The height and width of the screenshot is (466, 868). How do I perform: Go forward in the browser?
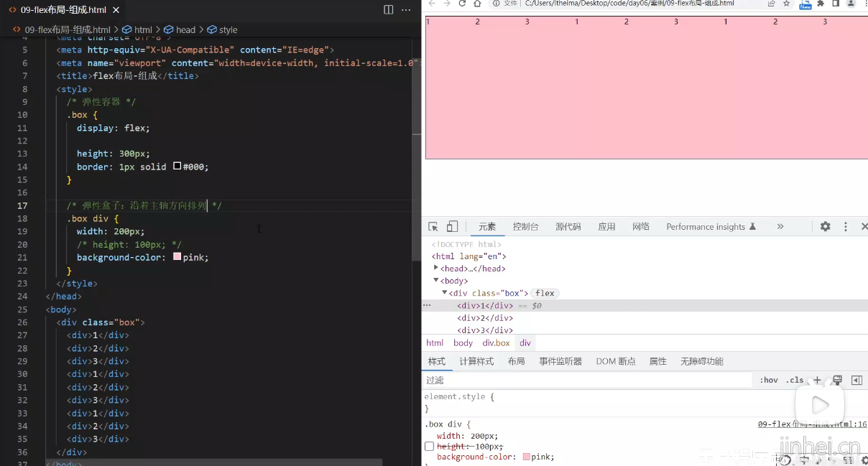(446, 4)
